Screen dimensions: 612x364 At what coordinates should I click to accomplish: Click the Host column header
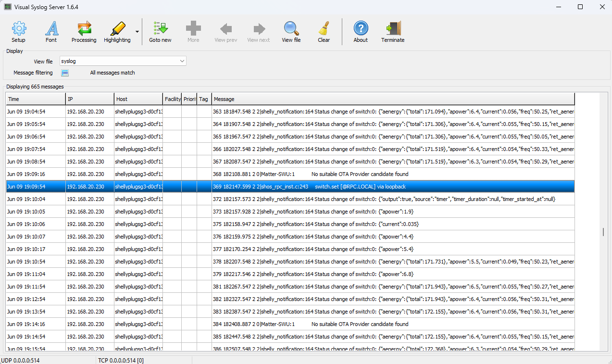pos(138,99)
